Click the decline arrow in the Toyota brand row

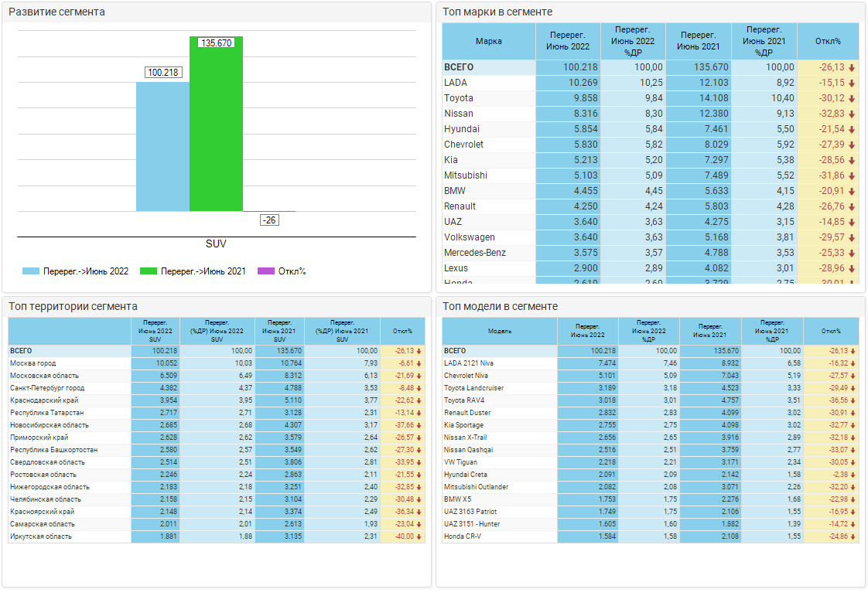852,98
